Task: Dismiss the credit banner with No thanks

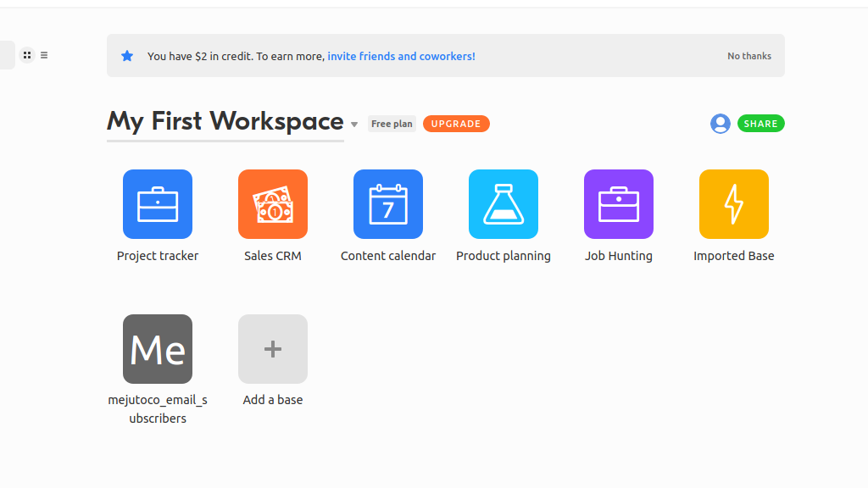Action: (x=748, y=55)
